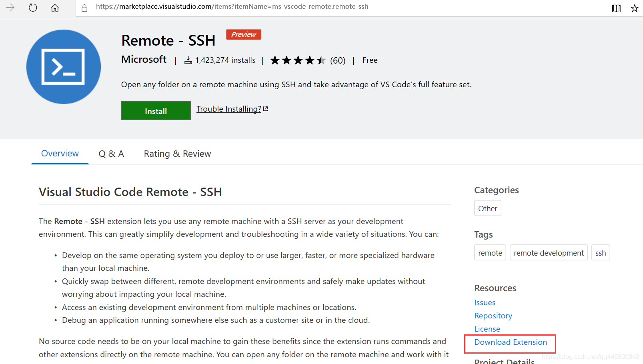The width and height of the screenshot is (643, 364).
Task: Click the Preview badge
Action: pyautogui.click(x=244, y=34)
